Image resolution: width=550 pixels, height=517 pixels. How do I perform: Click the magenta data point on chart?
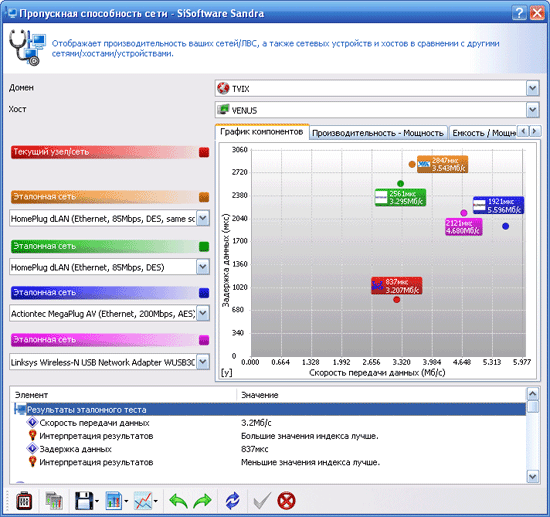click(x=464, y=213)
